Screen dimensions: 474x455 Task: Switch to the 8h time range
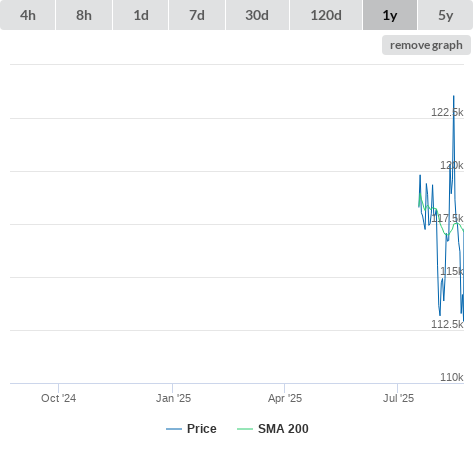click(84, 15)
